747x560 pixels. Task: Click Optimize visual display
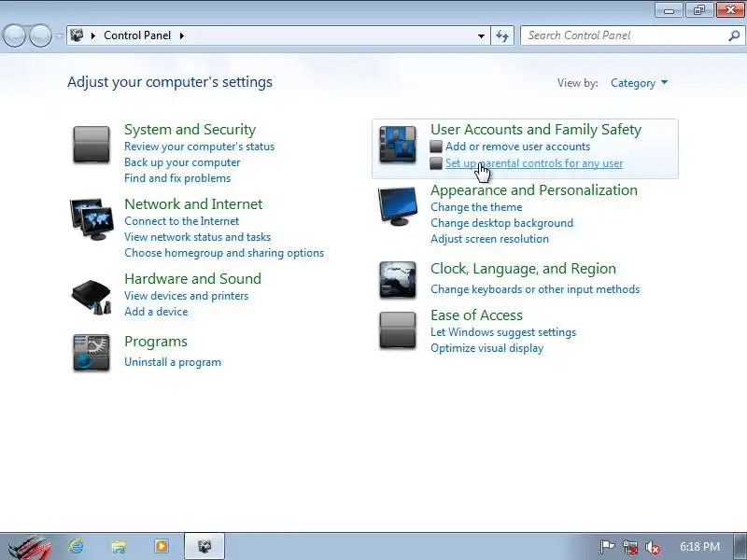pos(487,348)
